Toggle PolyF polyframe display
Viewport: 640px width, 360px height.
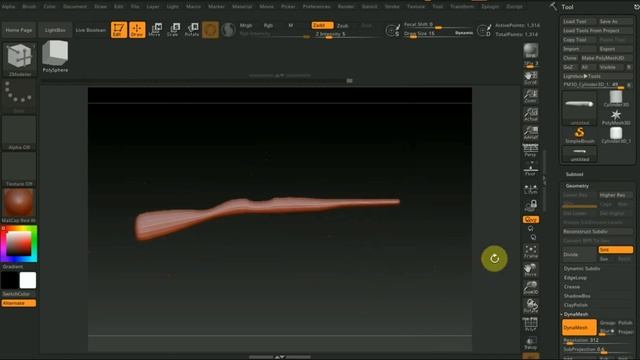click(x=531, y=324)
